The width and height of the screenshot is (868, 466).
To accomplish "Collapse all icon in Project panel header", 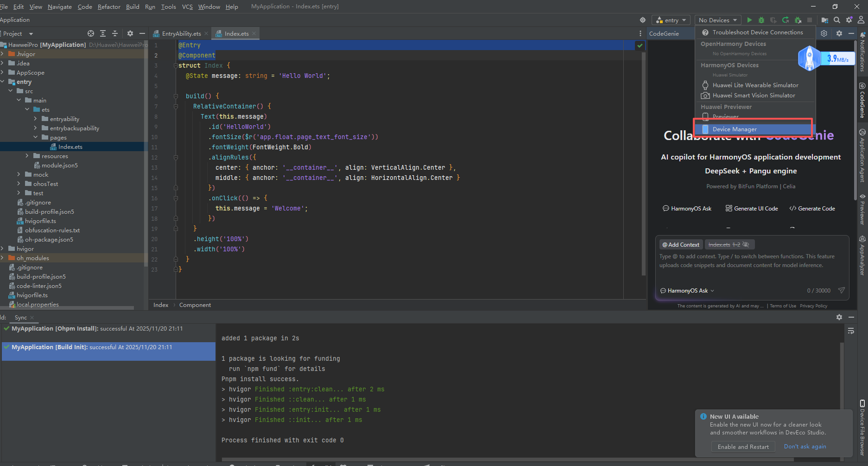I will [115, 33].
